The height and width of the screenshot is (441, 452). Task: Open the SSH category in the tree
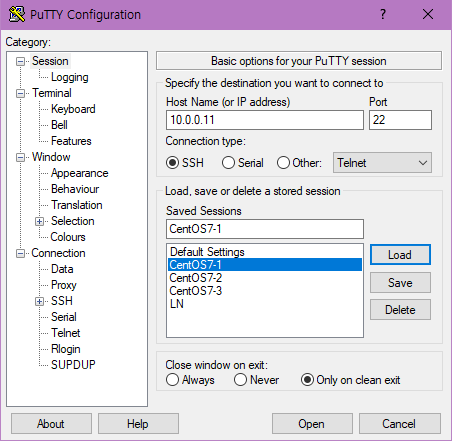pyautogui.click(x=62, y=301)
